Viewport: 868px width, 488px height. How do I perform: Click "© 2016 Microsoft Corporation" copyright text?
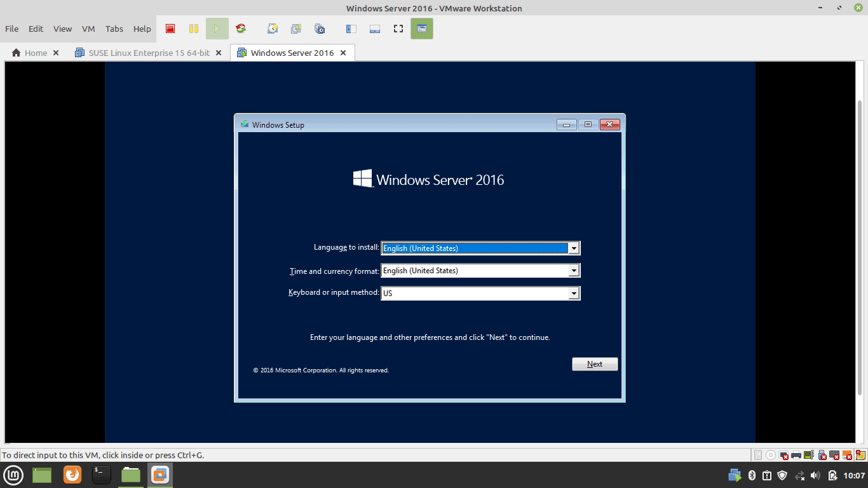click(321, 370)
